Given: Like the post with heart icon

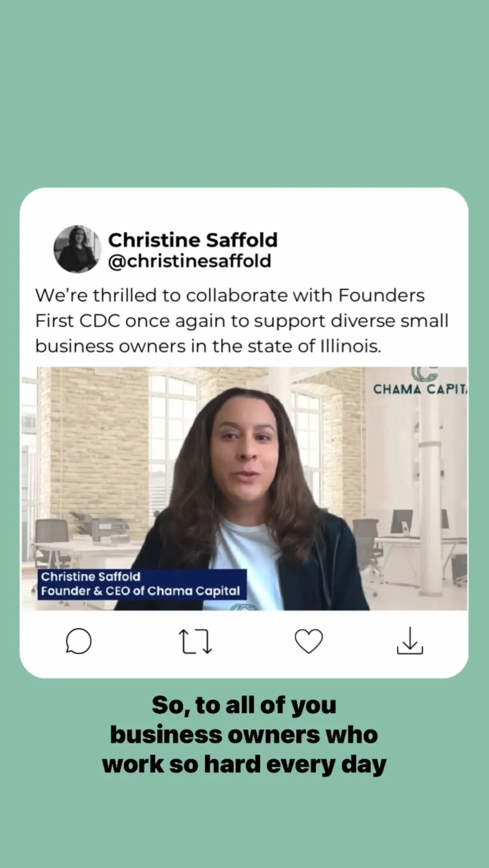Looking at the screenshot, I should pos(309,641).
